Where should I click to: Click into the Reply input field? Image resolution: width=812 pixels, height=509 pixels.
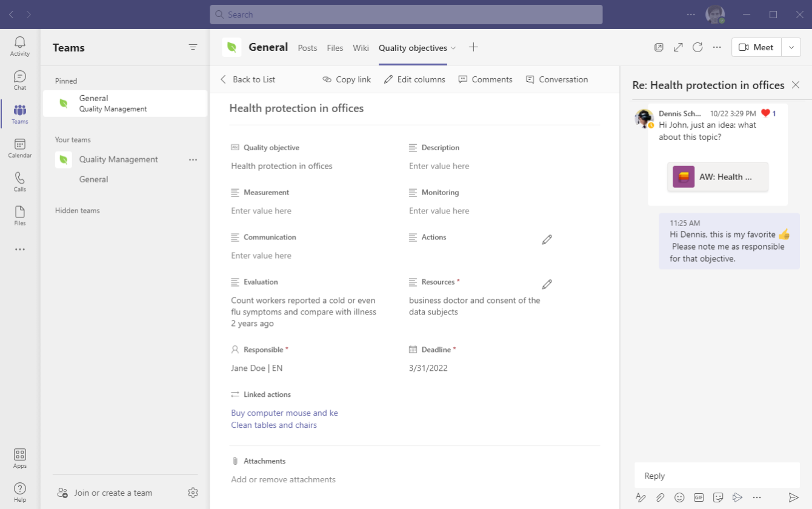[717, 476]
